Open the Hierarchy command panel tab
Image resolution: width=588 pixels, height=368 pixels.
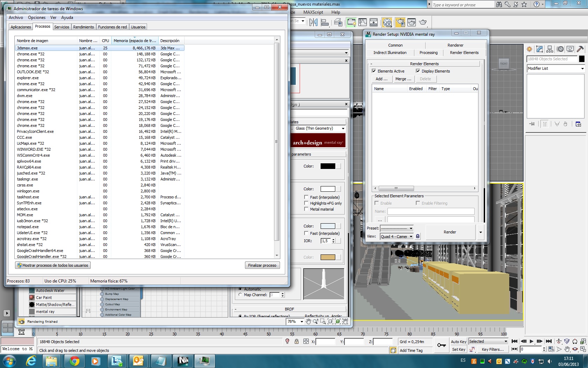click(x=549, y=49)
